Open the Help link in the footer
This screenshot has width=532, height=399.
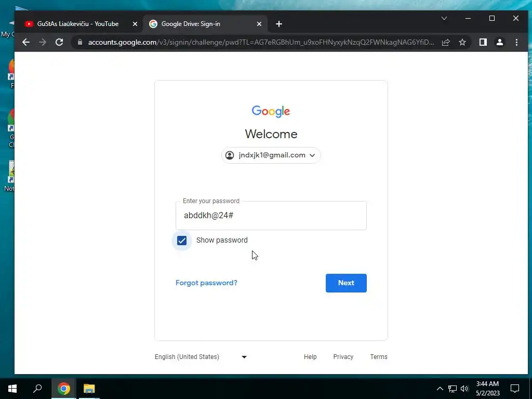click(x=310, y=357)
